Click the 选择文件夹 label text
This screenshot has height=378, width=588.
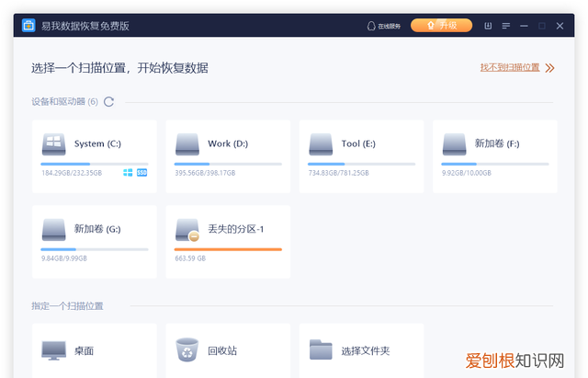click(366, 351)
